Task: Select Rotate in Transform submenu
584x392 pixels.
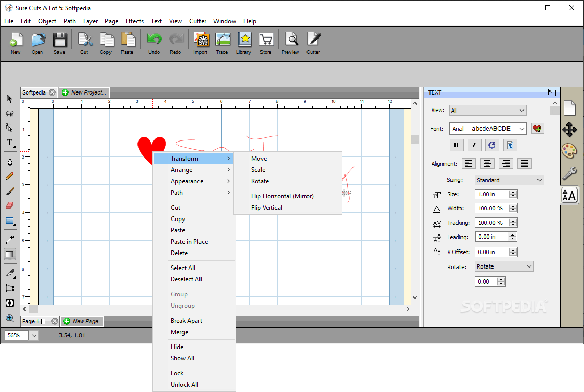Action: (x=259, y=181)
